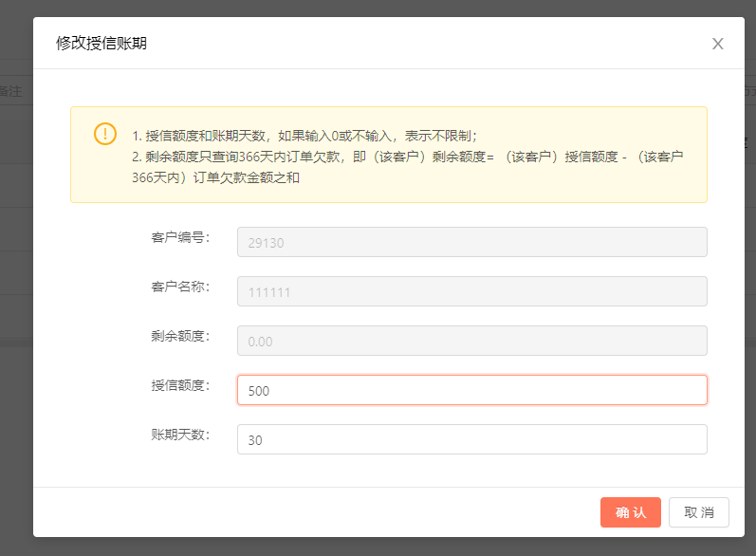Viewport: 756px width, 556px height.
Task: Click the disabled 客户编号 field
Action: pyautogui.click(x=472, y=242)
